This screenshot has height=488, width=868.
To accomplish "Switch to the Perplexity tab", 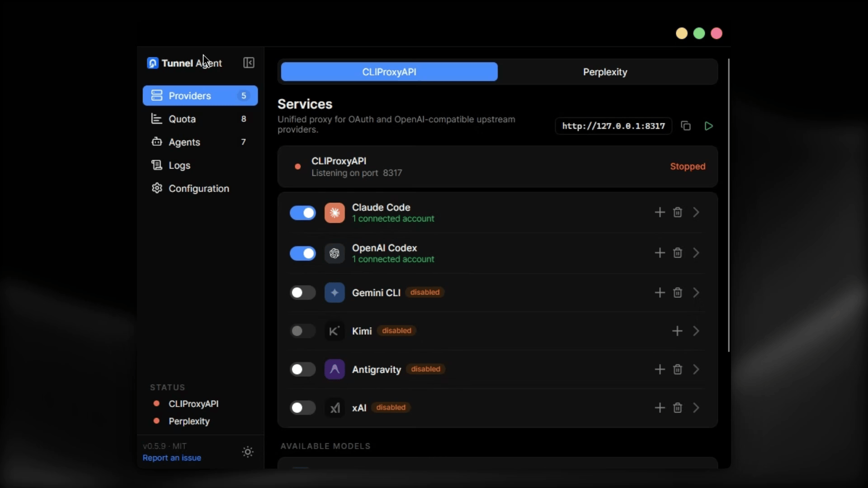I will click(x=605, y=72).
